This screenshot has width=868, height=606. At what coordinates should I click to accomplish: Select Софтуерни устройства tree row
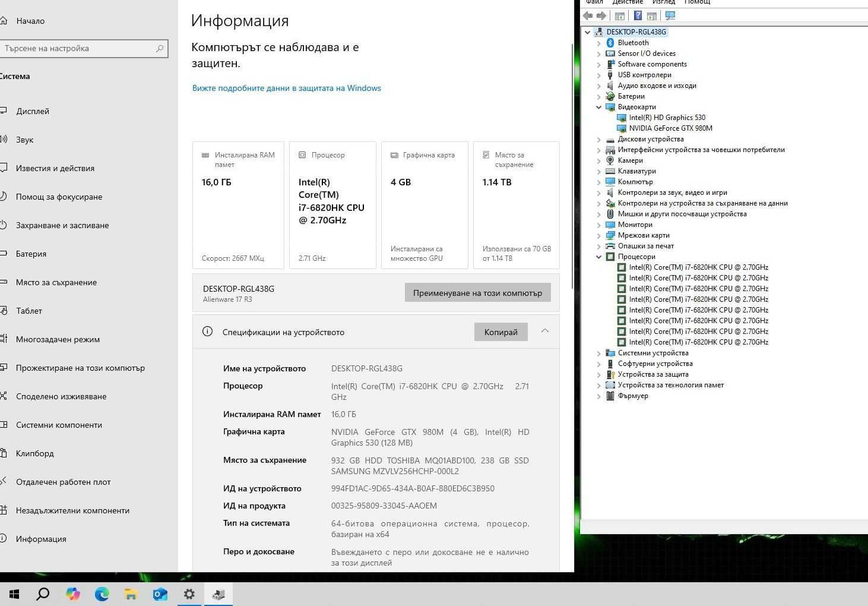click(655, 364)
